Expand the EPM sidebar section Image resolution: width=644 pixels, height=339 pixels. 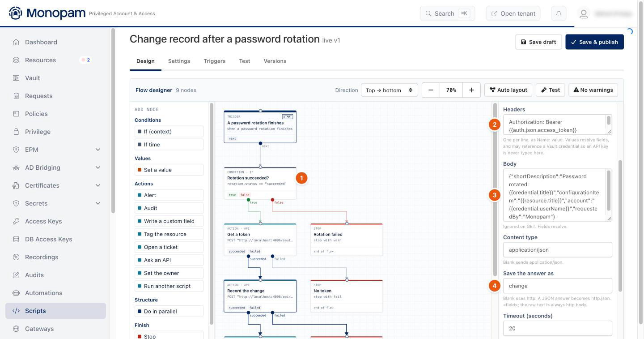(98, 150)
